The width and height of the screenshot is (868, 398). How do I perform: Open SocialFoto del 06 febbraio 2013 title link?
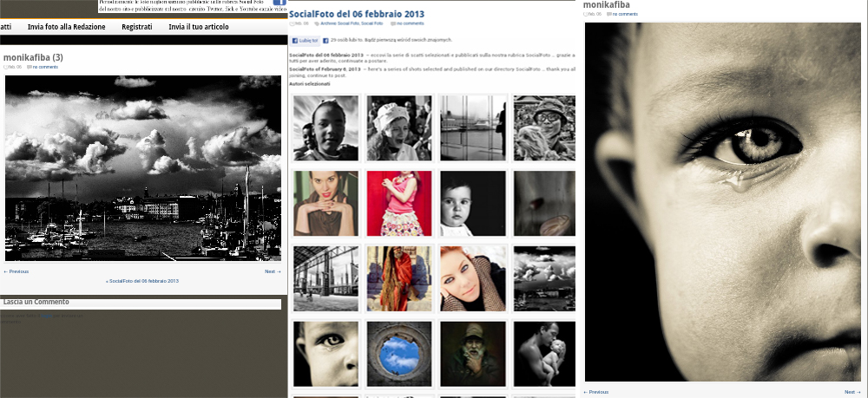(x=357, y=15)
